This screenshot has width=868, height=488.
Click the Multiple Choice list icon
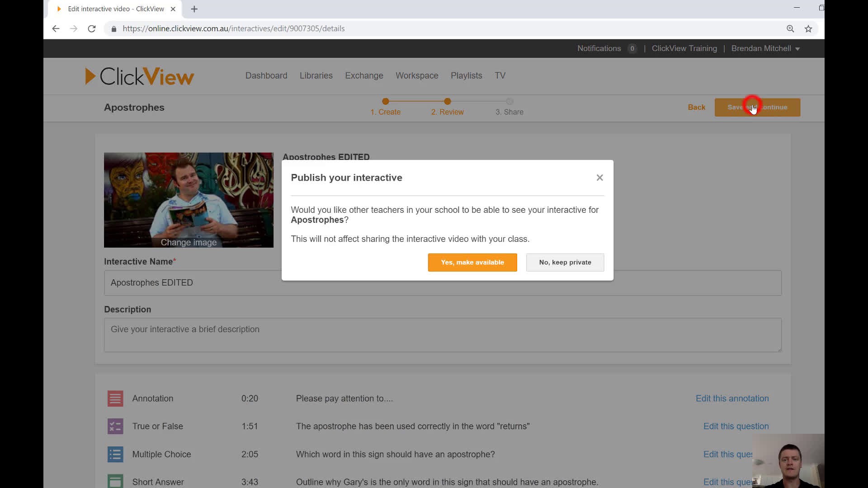point(115,454)
